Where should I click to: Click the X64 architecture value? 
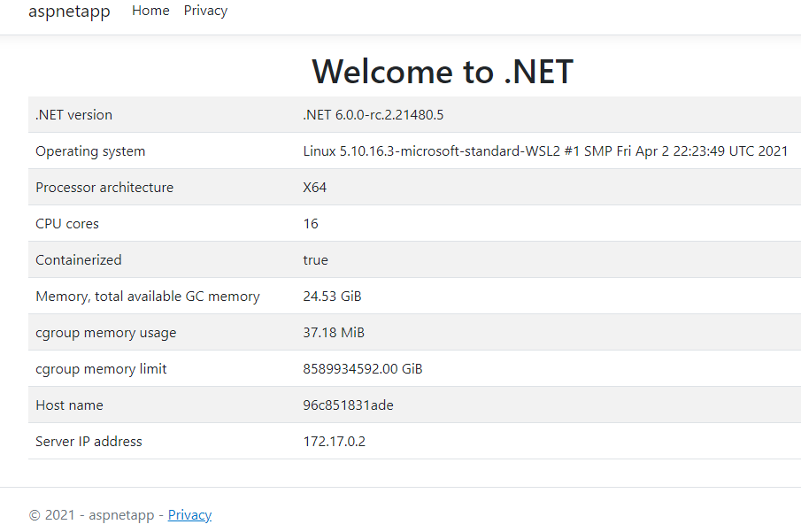[x=314, y=187]
